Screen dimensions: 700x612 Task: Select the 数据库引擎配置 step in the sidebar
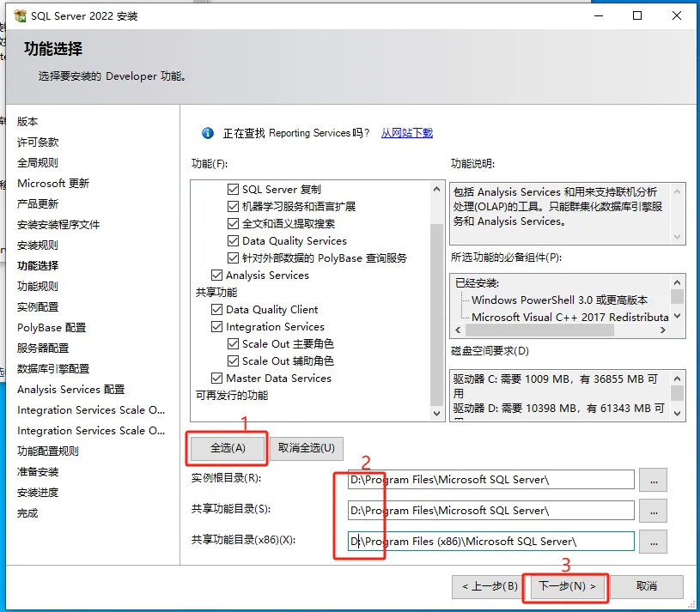[53, 369]
